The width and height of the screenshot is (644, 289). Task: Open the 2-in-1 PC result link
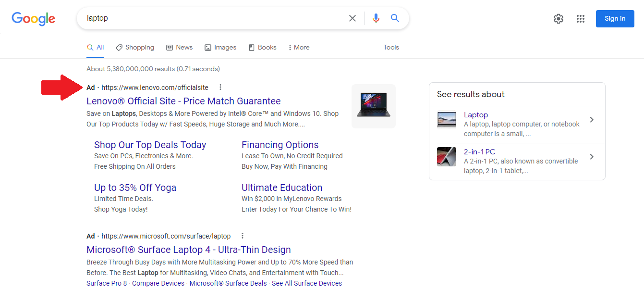[x=479, y=152]
